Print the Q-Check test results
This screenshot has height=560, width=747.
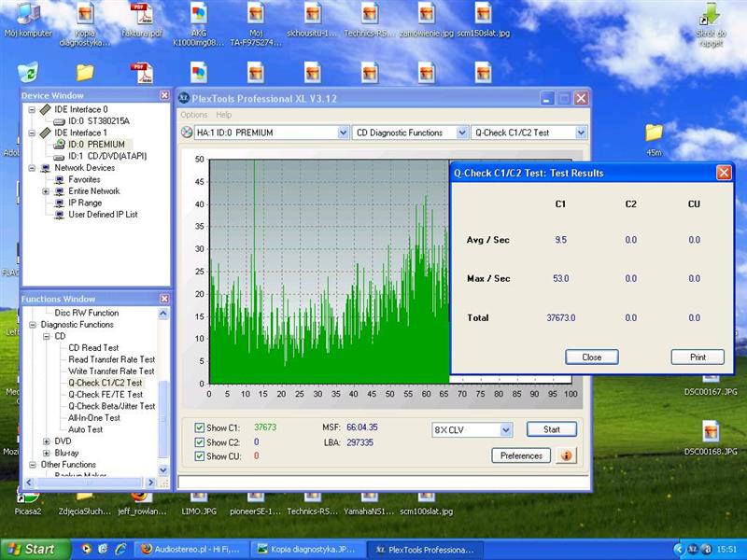[x=698, y=357]
